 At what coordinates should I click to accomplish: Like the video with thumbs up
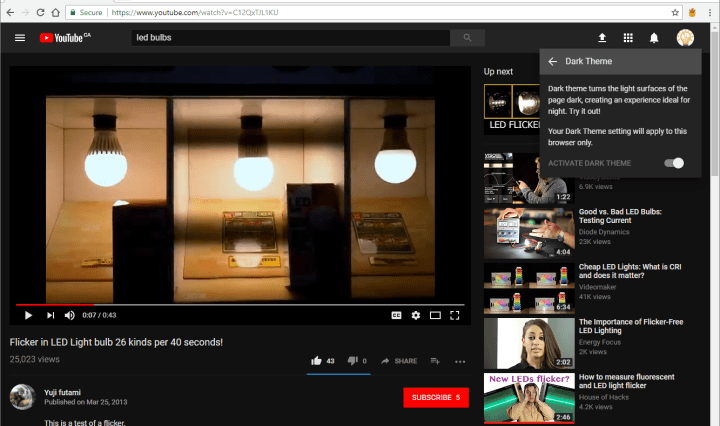[317, 360]
